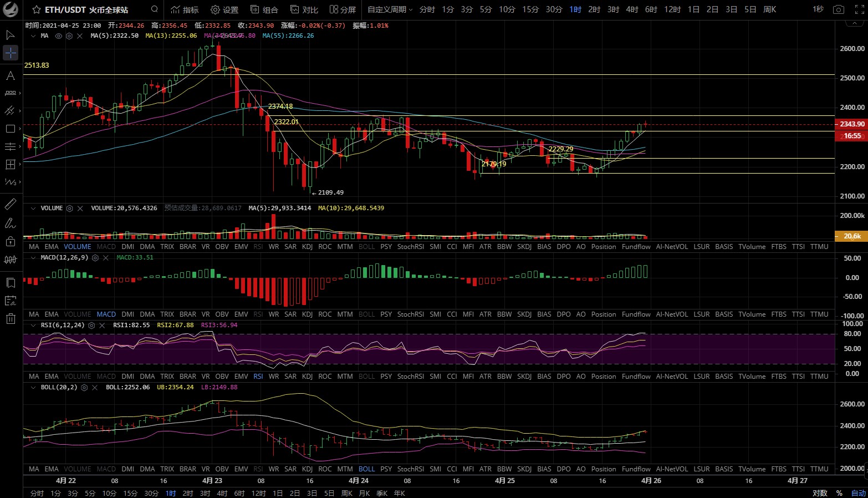Choose bottom timeframe 分时
Screen dimensions: 868x498
click(x=37, y=494)
